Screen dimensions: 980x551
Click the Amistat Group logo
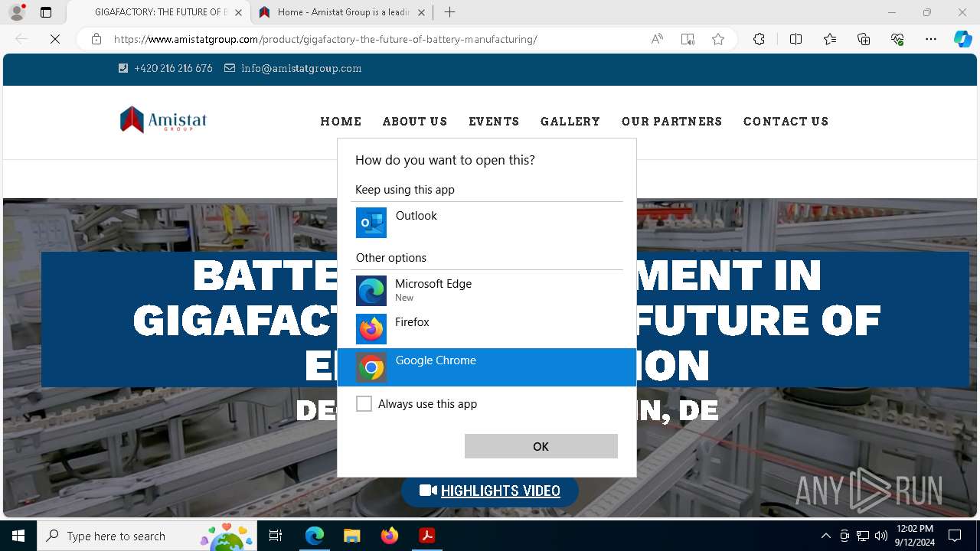[x=163, y=120]
